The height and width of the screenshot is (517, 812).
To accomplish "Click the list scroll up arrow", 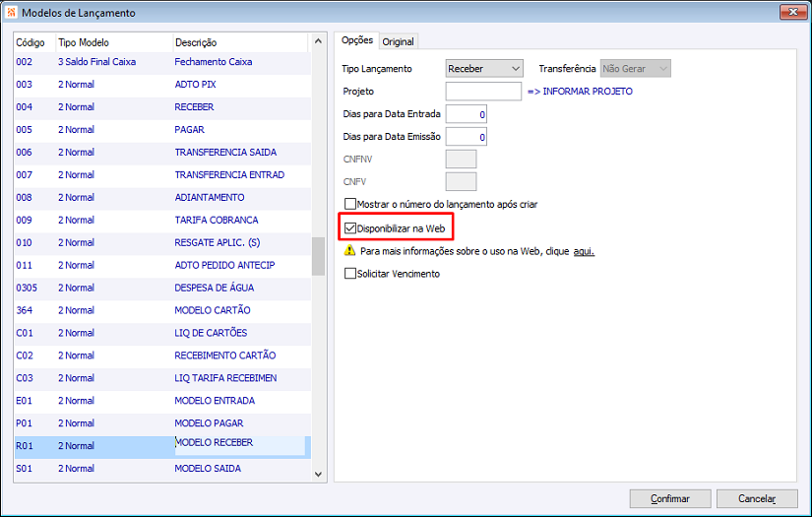I will tap(319, 41).
